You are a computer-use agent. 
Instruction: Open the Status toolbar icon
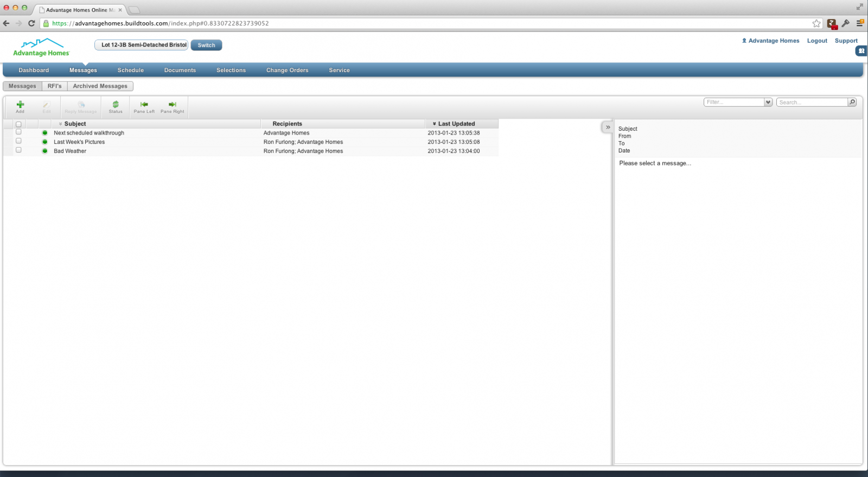(116, 106)
